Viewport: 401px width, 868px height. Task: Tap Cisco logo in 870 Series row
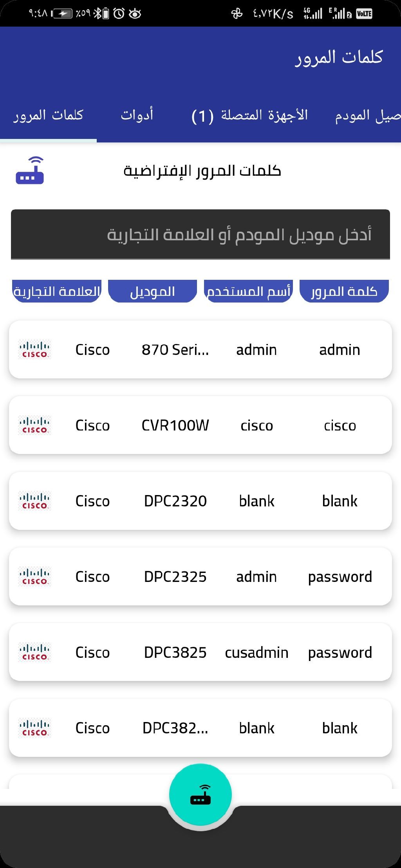[x=35, y=349]
